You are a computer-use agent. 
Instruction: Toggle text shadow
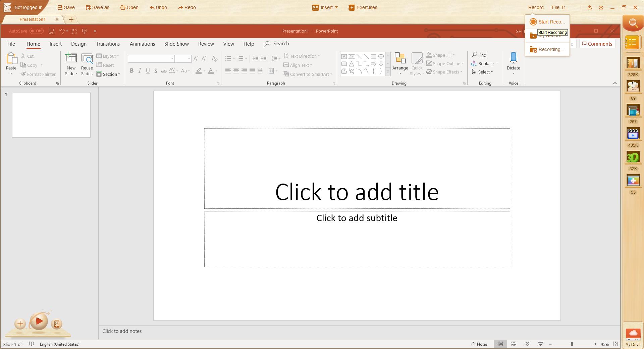pyautogui.click(x=156, y=71)
